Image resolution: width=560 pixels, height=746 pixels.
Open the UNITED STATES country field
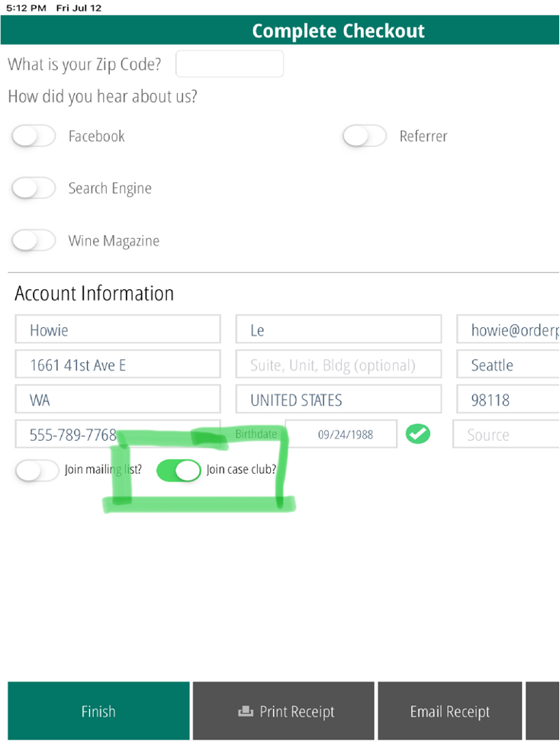click(x=338, y=399)
